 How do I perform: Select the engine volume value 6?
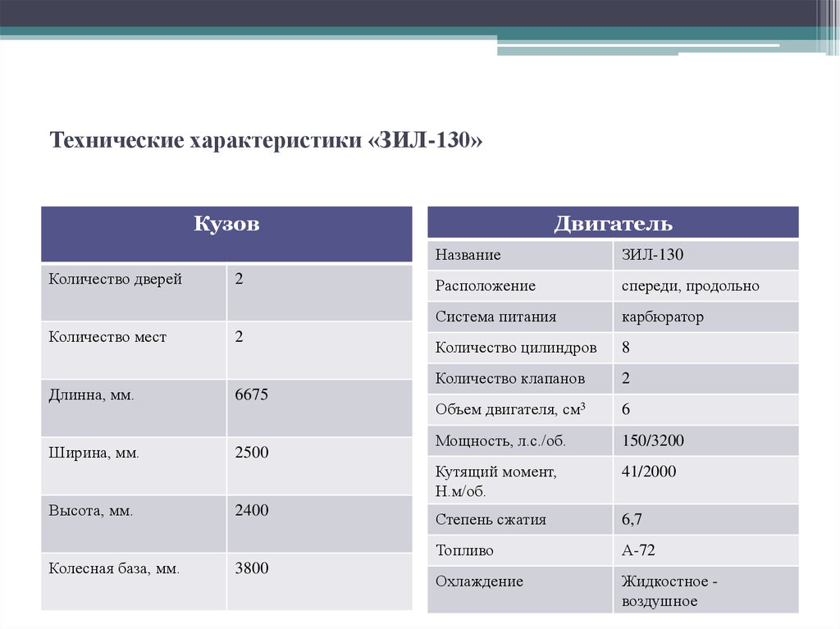626,409
